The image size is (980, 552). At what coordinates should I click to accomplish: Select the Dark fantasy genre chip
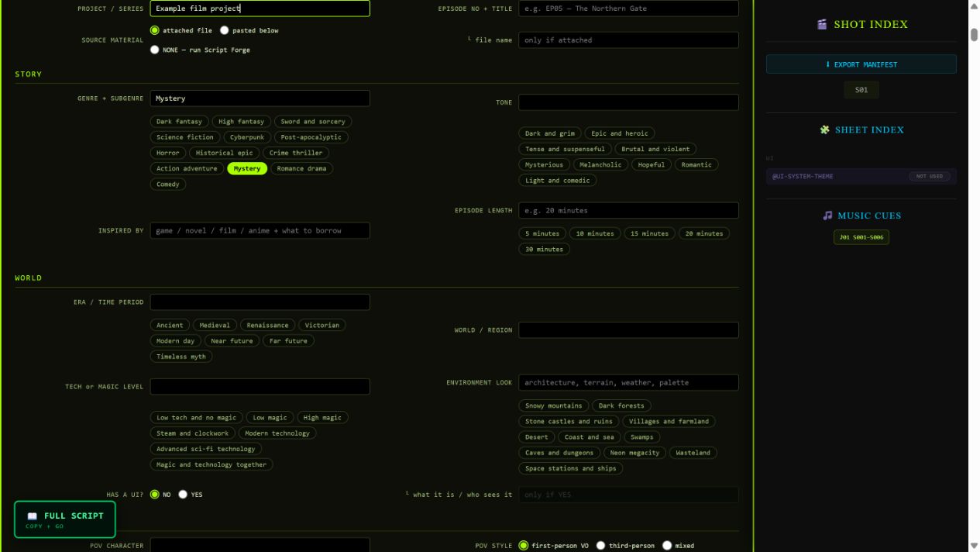[179, 122]
